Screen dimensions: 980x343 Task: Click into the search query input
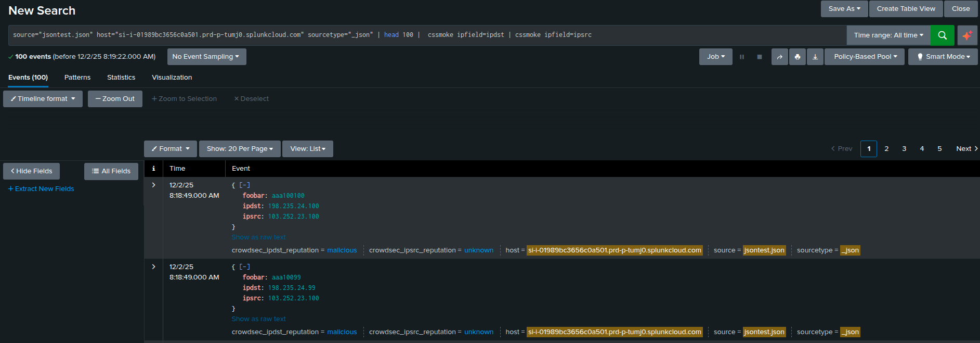point(416,35)
